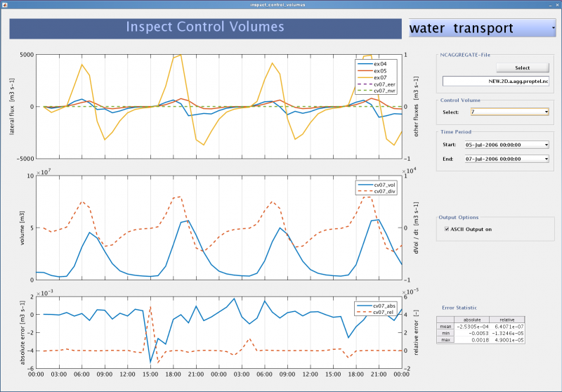Expand the Start time period dropdown
562x392 pixels.
point(507,145)
